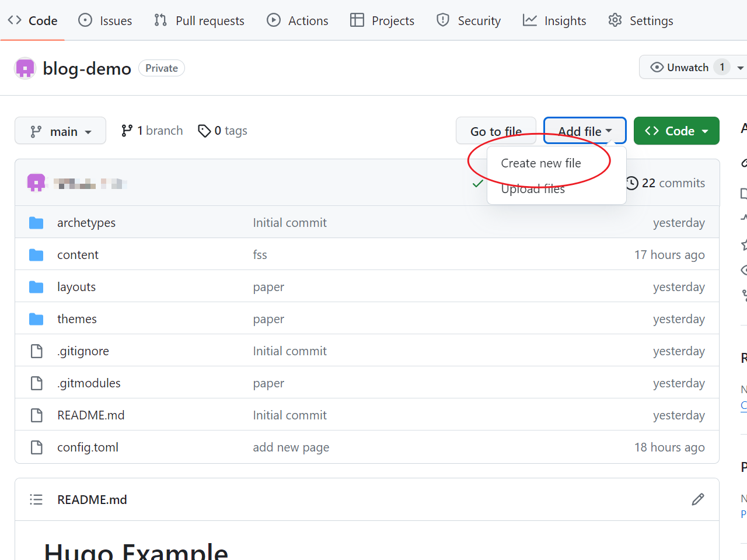Switch to the Security tab
Viewport: 747px width, 560px height.
point(469,20)
